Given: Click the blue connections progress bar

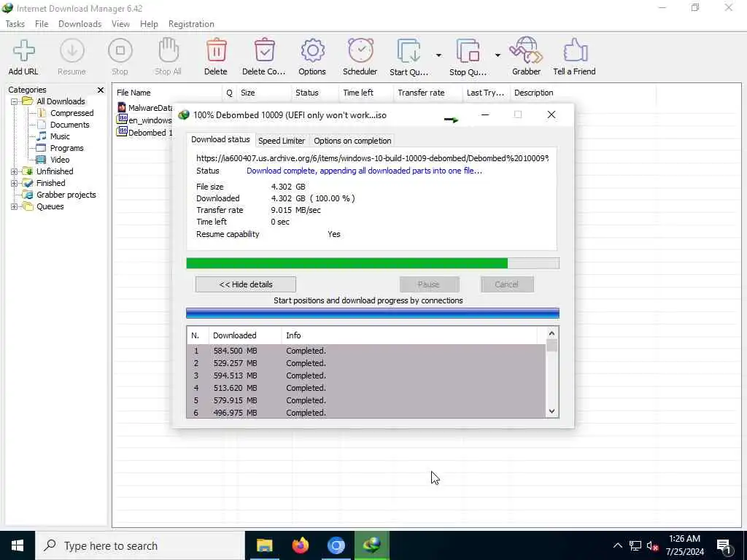Looking at the screenshot, I should (373, 313).
